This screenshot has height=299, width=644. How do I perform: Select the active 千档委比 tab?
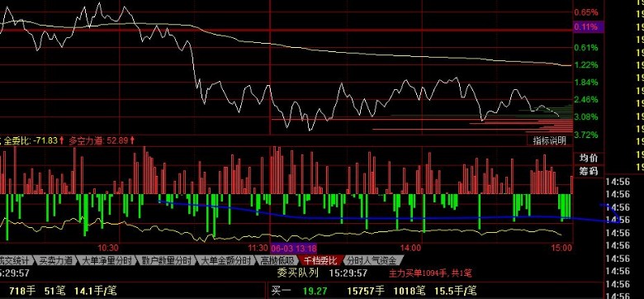coord(320,260)
